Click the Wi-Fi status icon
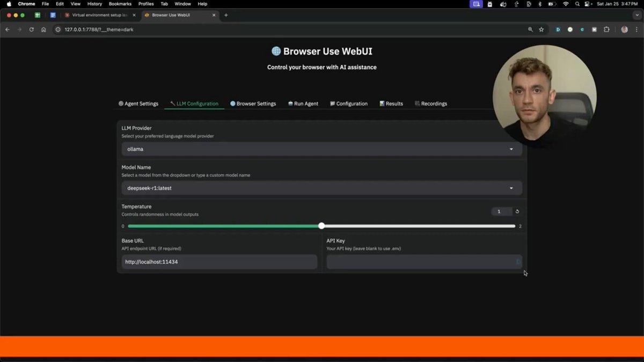 click(566, 4)
